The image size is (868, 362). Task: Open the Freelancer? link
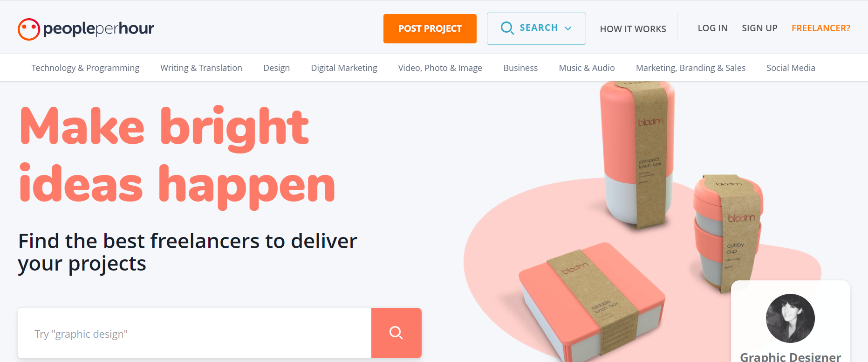tap(820, 28)
